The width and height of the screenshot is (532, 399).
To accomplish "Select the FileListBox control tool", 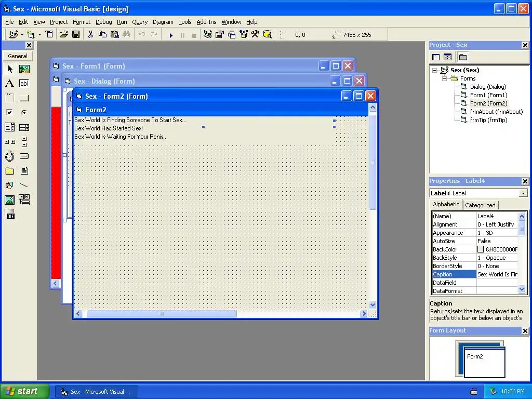I will [x=24, y=170].
